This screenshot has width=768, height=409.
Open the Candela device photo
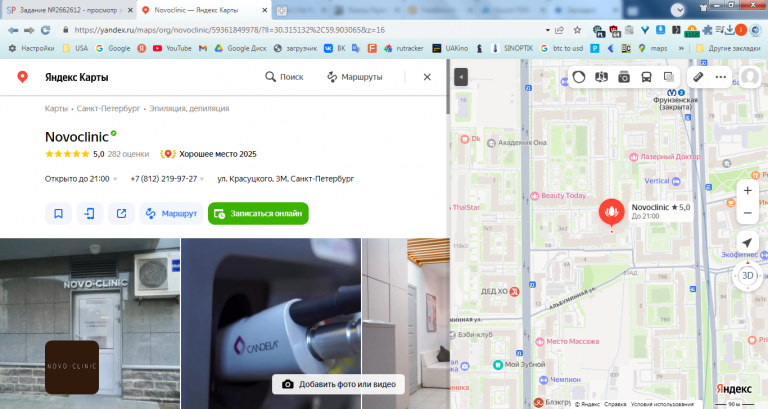271,323
